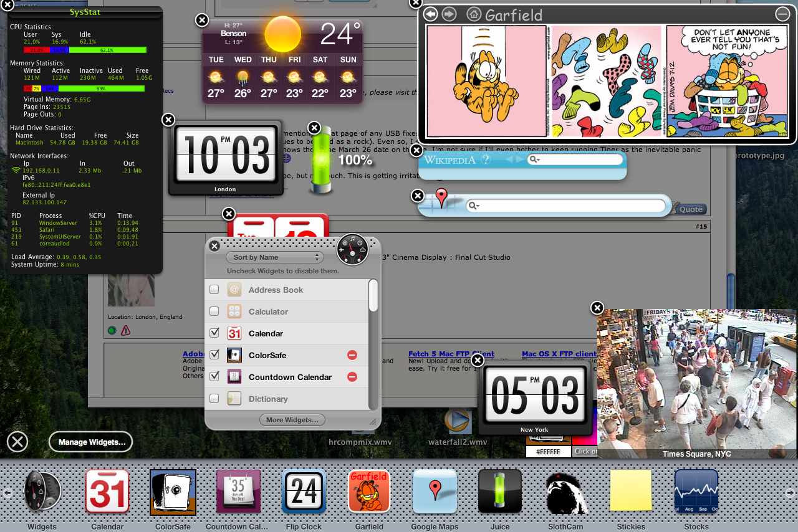Click waterfall2.wmv file on desktop
798x532 pixels.
pyautogui.click(x=458, y=427)
